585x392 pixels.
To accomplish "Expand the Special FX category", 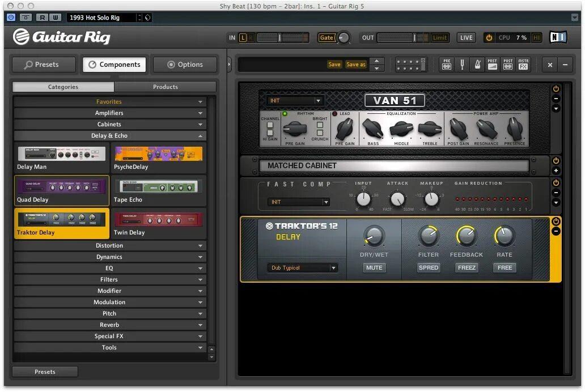I will tap(109, 336).
